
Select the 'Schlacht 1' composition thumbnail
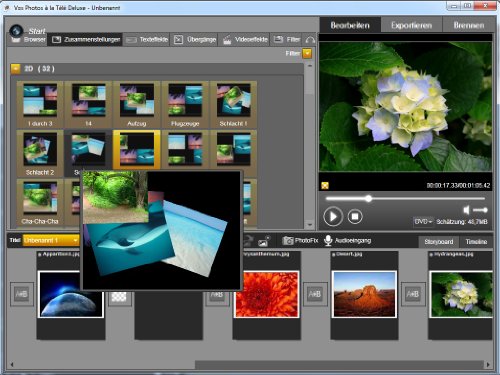point(233,105)
